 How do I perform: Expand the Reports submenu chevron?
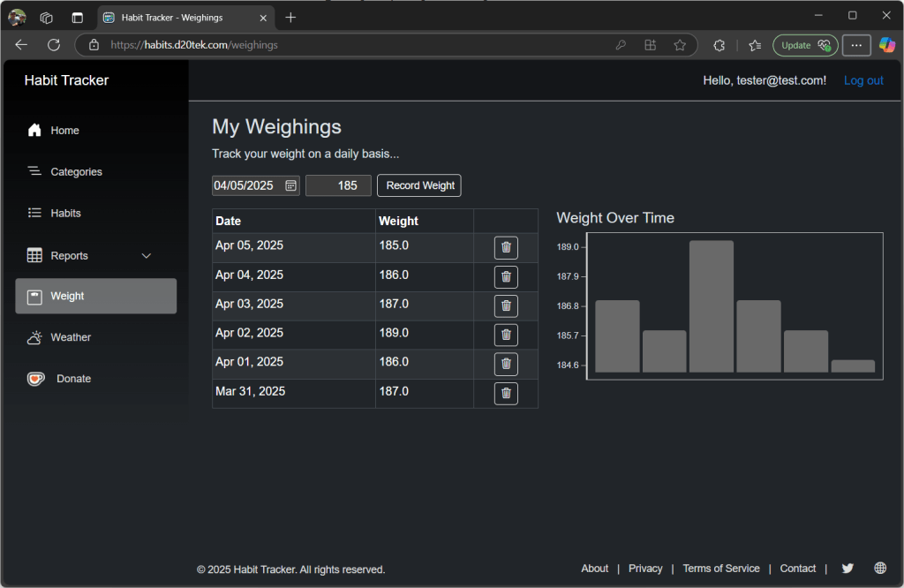[x=147, y=256]
